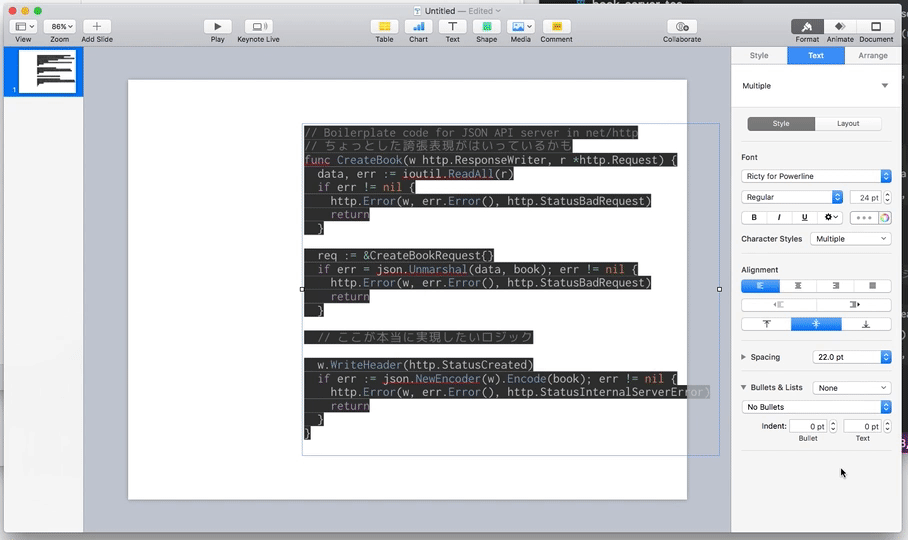The width and height of the screenshot is (908, 540).
Task: Click the func CreateBook code line
Action: pos(490,160)
